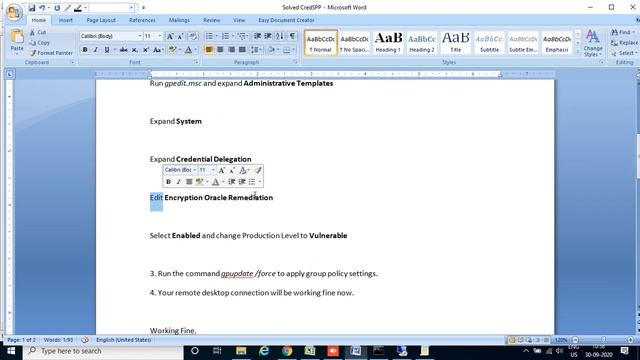This screenshot has width=640, height=360.
Task: Click Decrease Indent icon in ribbon
Action: click(x=258, y=36)
